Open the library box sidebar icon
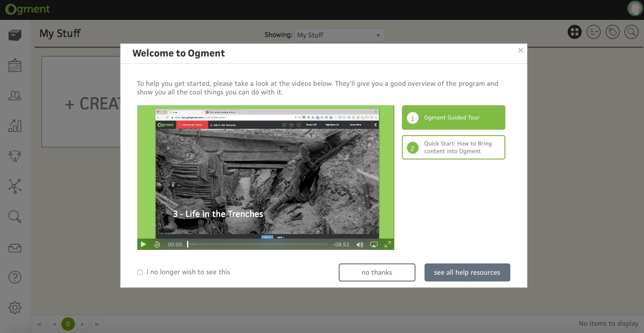Screen dimensions: 644x333 [x=15, y=35]
